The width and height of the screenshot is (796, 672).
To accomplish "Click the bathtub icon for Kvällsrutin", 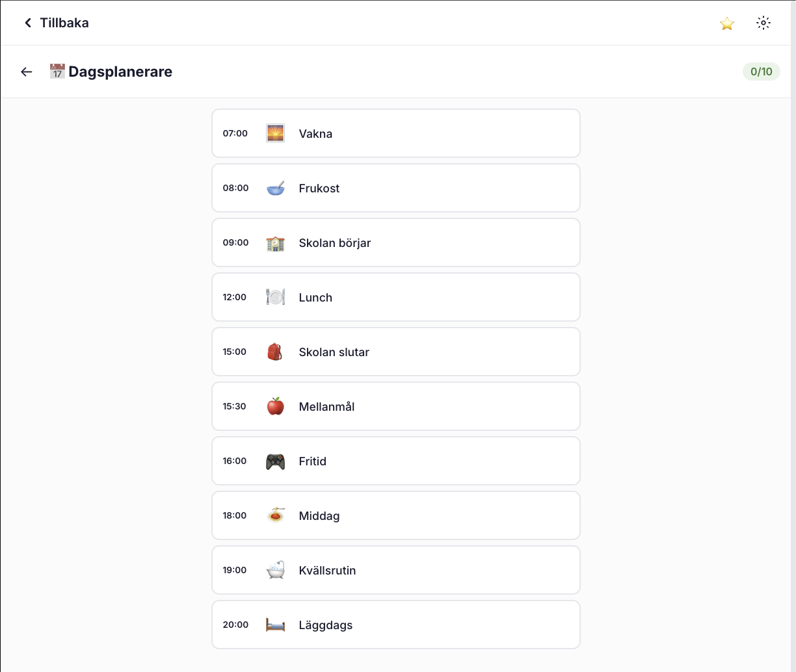I will [x=275, y=571].
